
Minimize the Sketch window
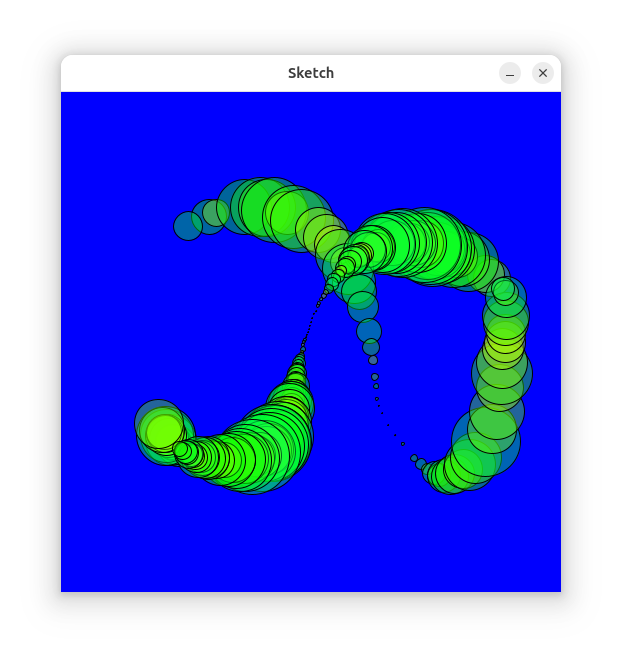coord(510,73)
